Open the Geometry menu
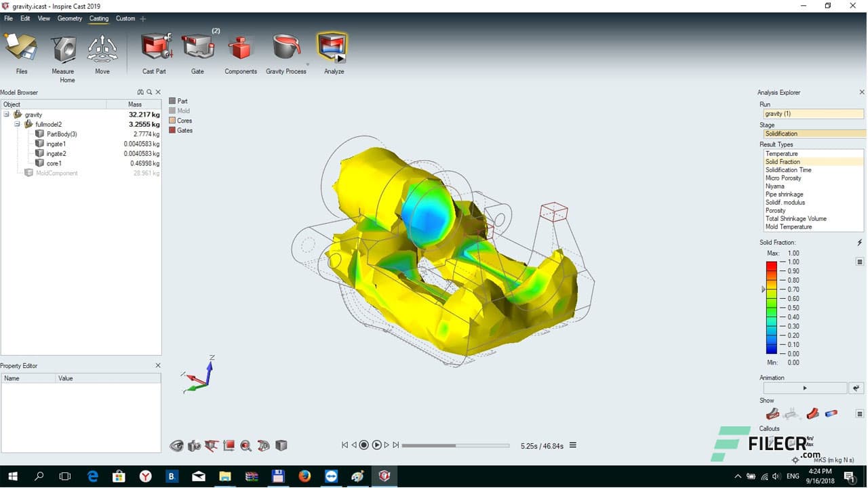Screen dimensions: 868x488 click(x=69, y=18)
